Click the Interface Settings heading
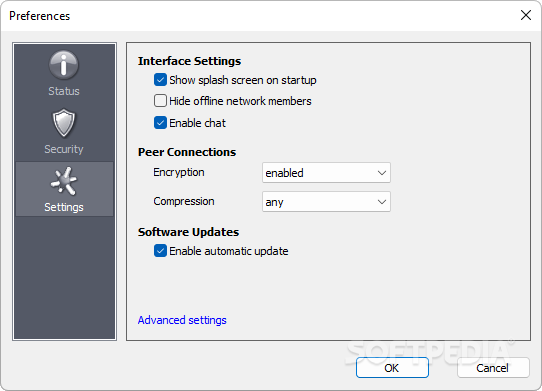542x391 pixels. click(x=189, y=61)
